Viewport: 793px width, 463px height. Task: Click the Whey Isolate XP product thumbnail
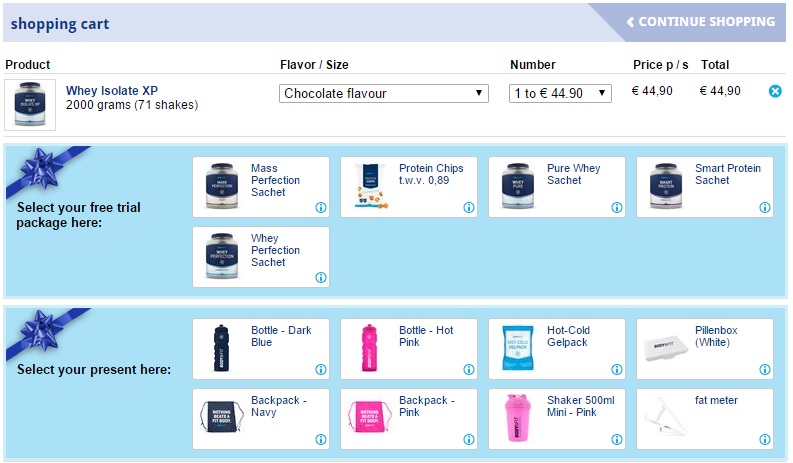pyautogui.click(x=30, y=104)
